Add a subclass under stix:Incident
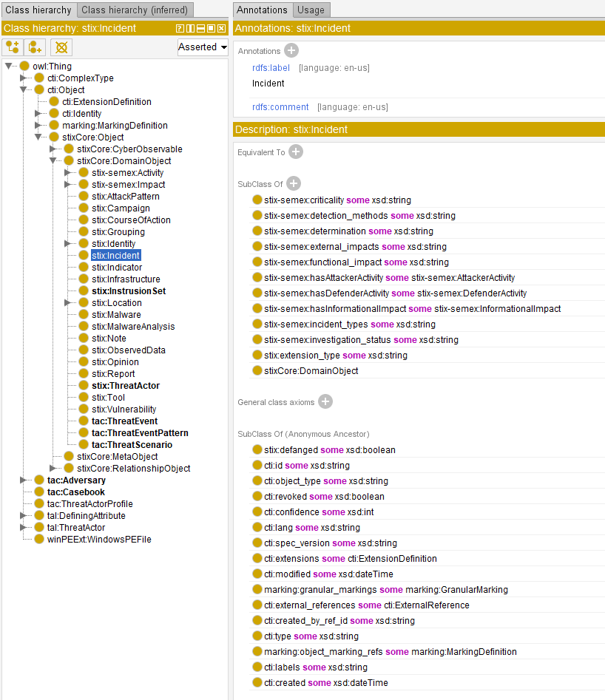The height and width of the screenshot is (700, 605). coord(13,47)
